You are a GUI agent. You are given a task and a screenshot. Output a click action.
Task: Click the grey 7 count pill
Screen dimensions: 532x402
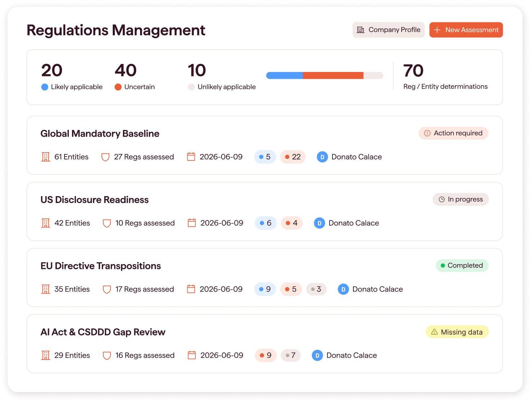point(291,356)
